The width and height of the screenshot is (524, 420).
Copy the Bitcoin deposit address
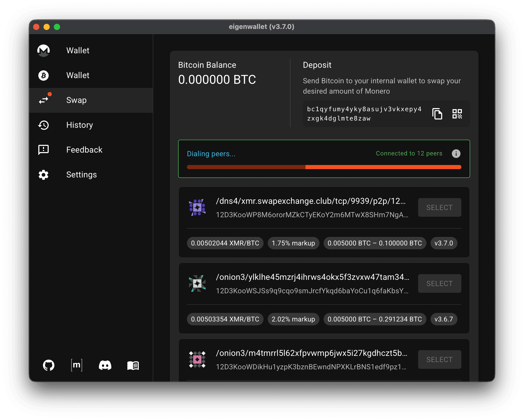[437, 114]
